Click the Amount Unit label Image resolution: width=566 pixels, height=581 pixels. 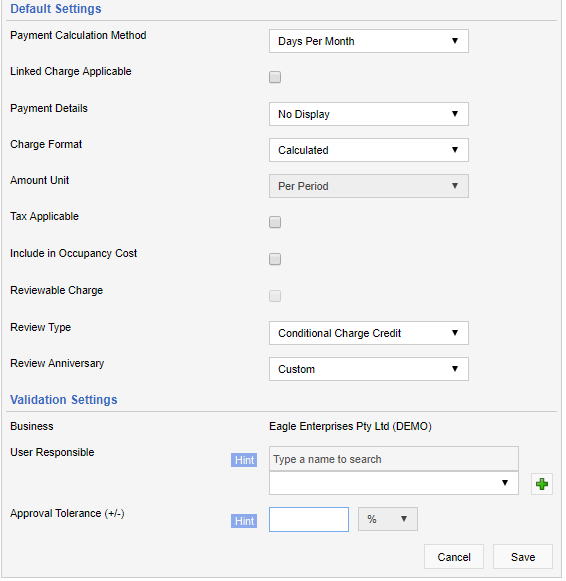[x=40, y=181]
